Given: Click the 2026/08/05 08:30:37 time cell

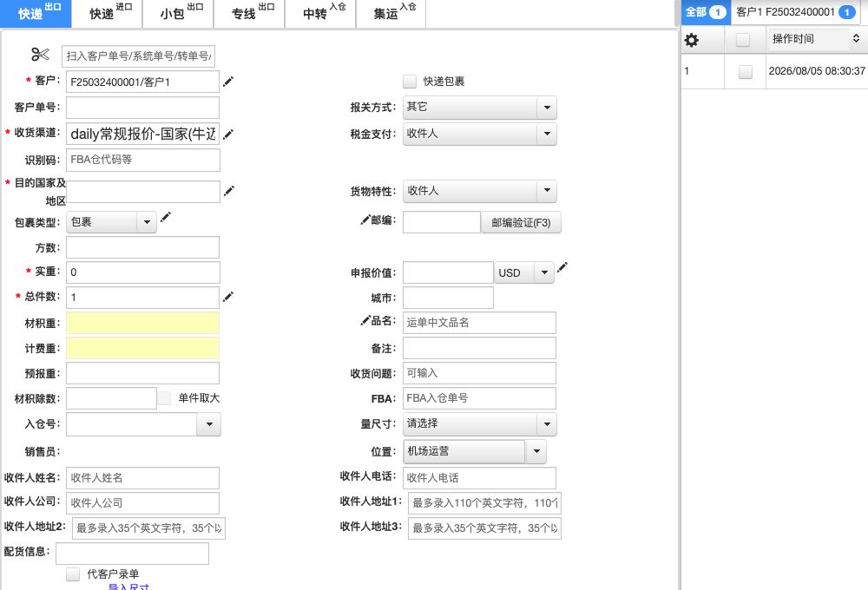Looking at the screenshot, I should (x=817, y=71).
